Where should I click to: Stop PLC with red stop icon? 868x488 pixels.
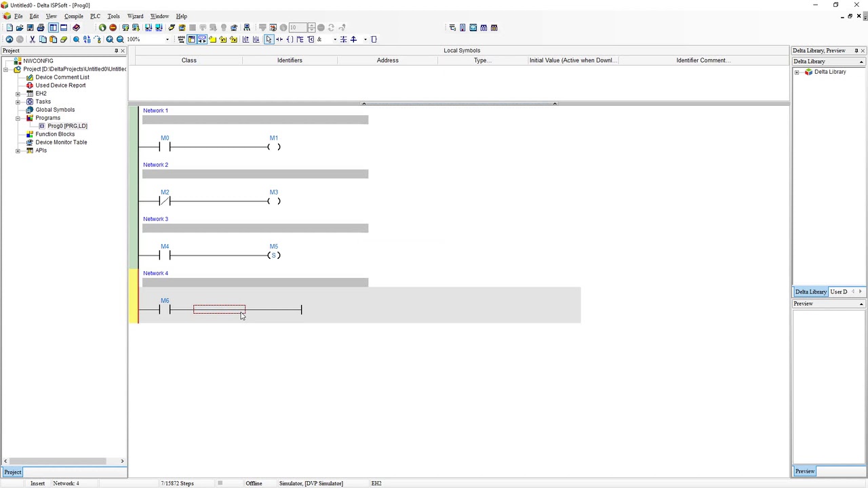pos(113,28)
